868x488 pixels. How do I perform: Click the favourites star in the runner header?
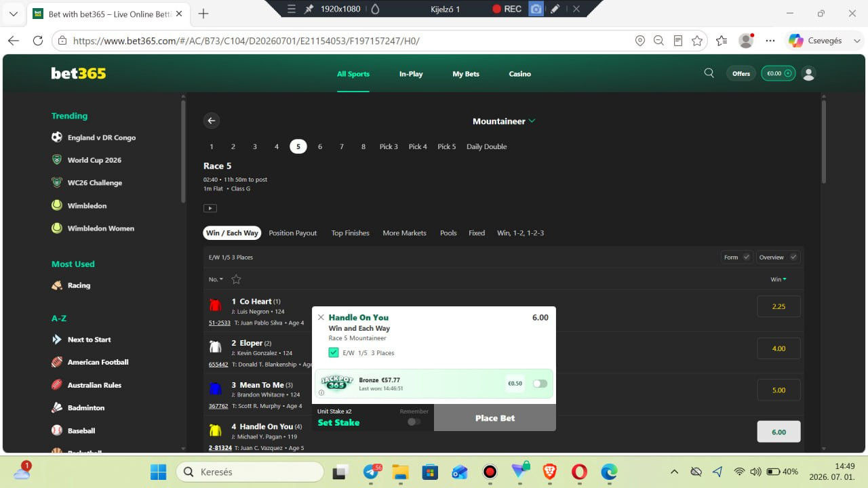point(236,279)
